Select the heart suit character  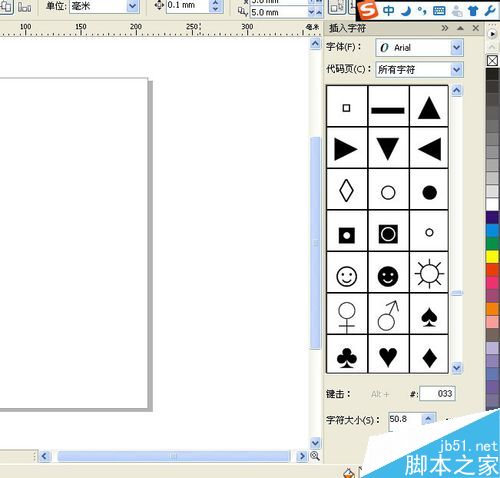(x=388, y=354)
